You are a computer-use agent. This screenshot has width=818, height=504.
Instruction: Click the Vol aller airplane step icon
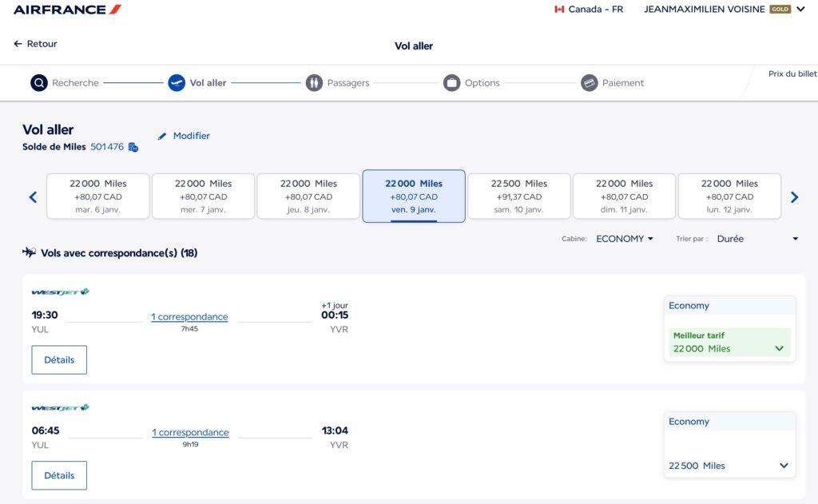pyautogui.click(x=177, y=83)
